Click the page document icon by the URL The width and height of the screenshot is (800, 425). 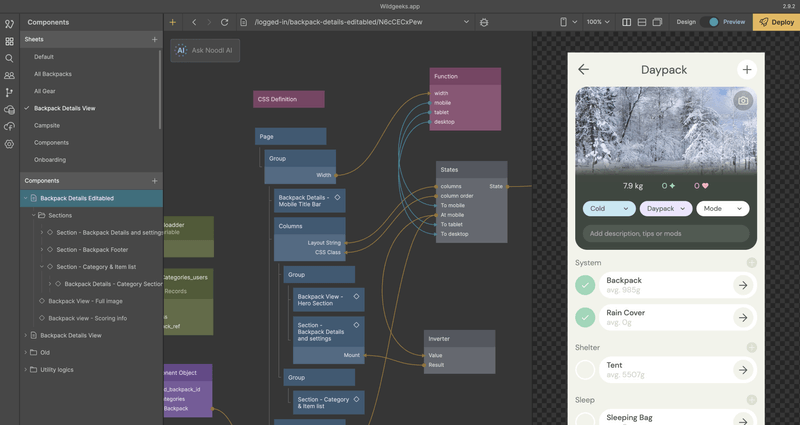(244, 22)
